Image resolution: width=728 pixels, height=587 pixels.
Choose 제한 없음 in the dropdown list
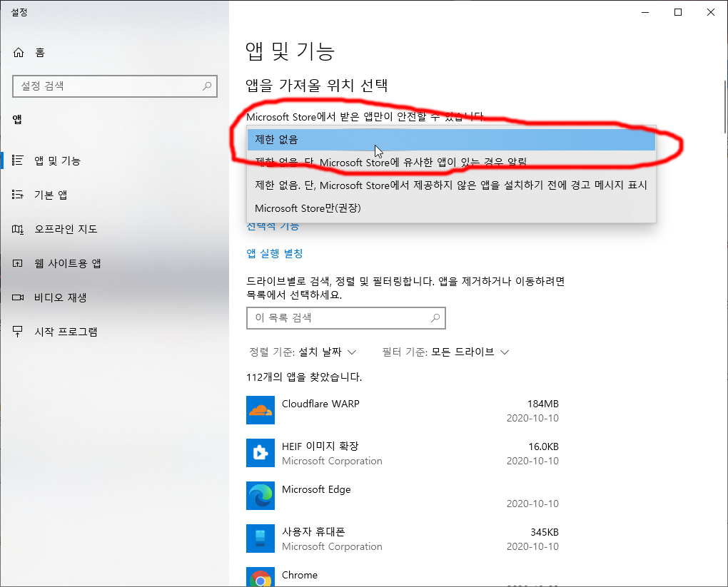[x=450, y=140]
